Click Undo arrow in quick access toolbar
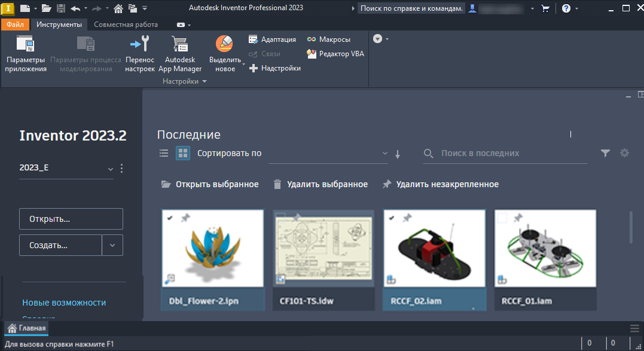Screen dimensions: 644x351 coord(75,8)
